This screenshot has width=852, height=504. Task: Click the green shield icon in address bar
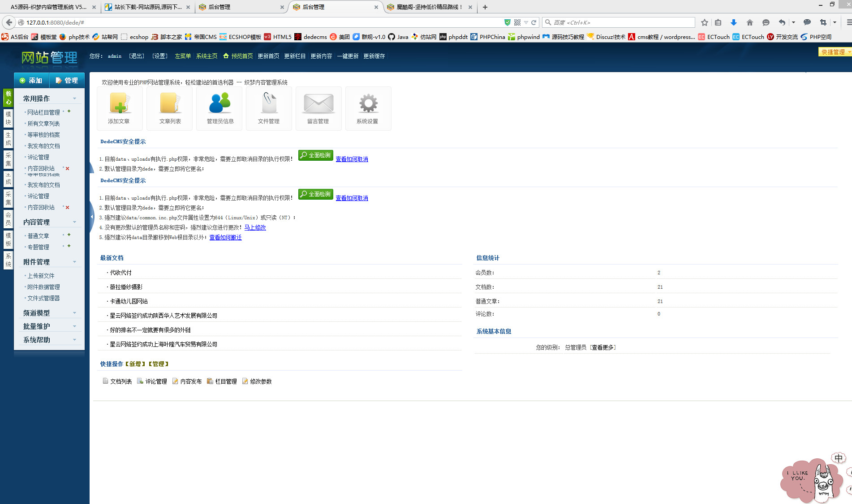click(508, 22)
